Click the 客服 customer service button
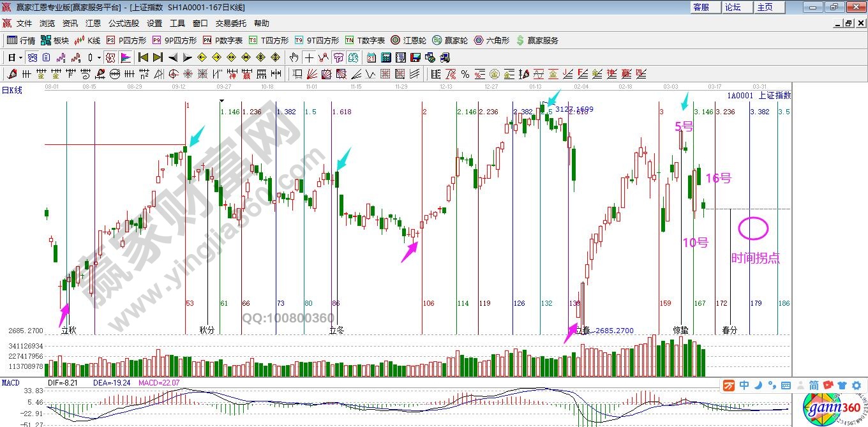The image size is (868, 427). pos(701,7)
